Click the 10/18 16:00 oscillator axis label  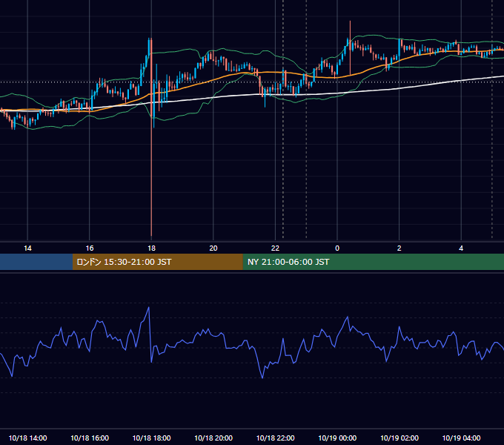coord(90,438)
